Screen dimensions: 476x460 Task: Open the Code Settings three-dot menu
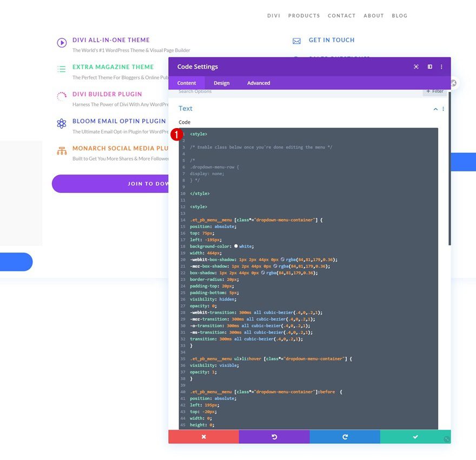(442, 66)
